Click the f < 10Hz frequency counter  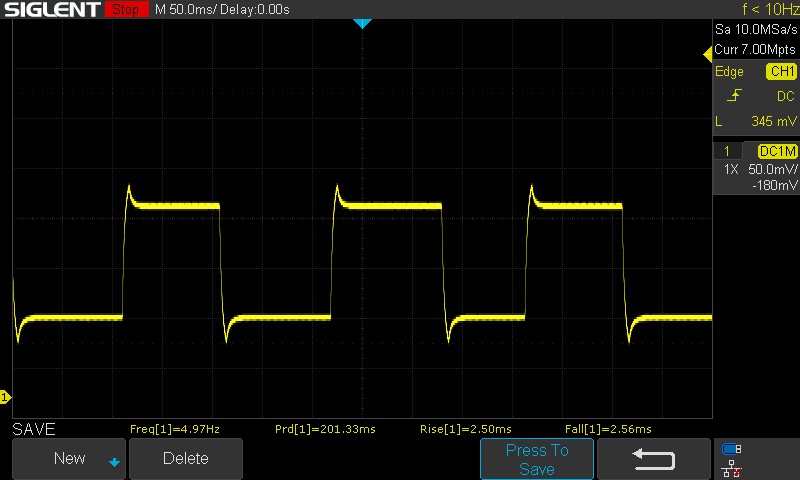pyautogui.click(x=771, y=9)
